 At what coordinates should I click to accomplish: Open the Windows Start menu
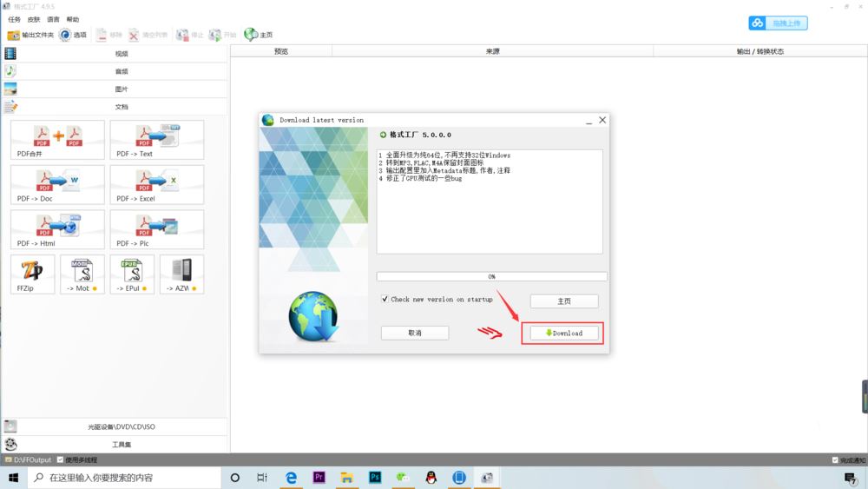tap(13, 478)
